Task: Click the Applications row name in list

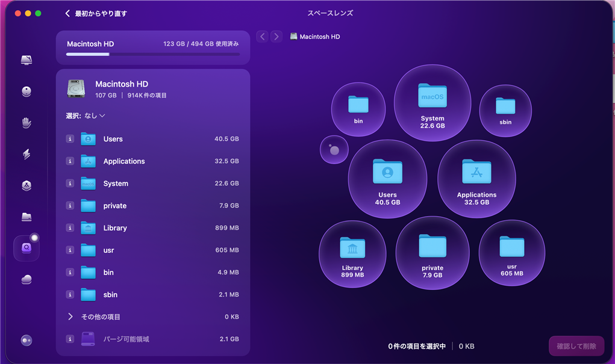Action: pos(124,161)
